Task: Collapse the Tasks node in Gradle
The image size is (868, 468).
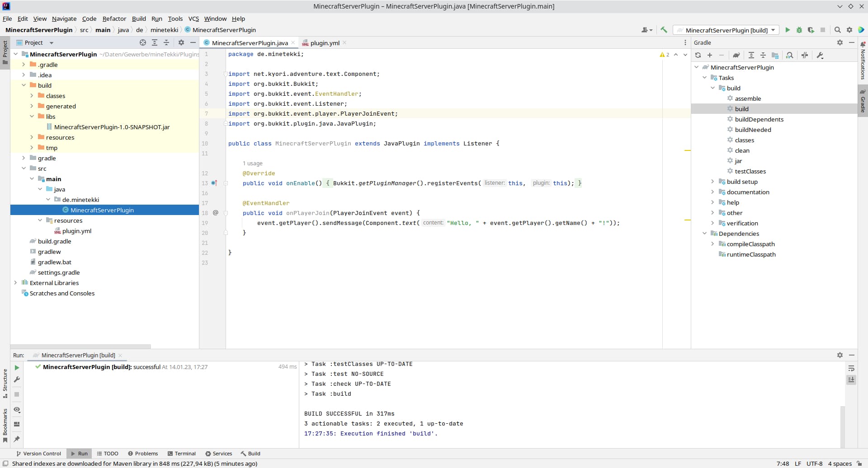Action: [x=704, y=78]
